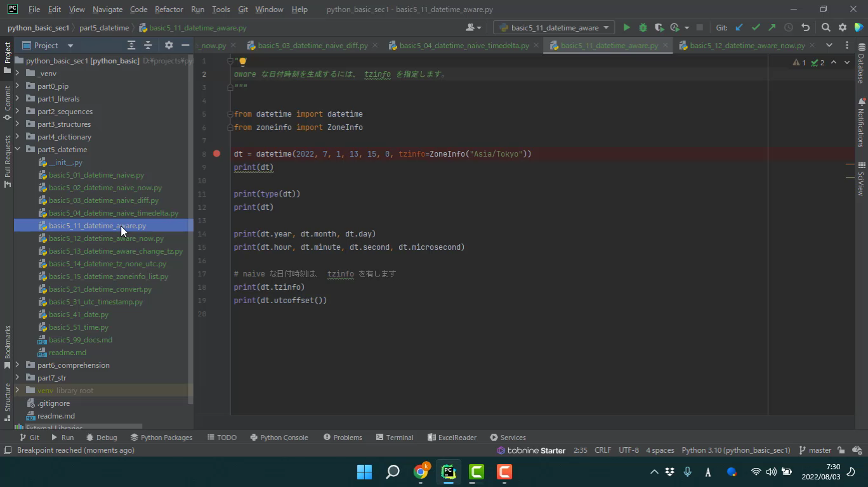
Task: Run the current configuration with green play icon
Action: click(626, 28)
